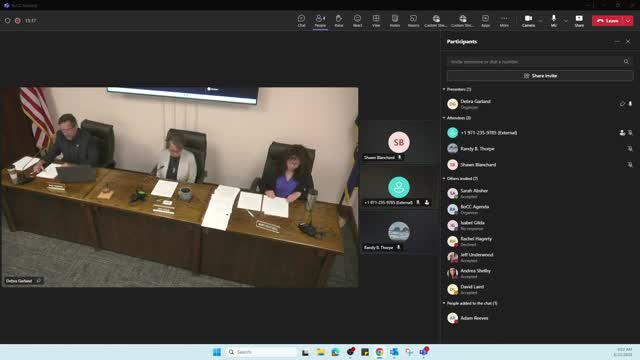Open Participants panel more options
640x360 pixels.
click(x=617, y=42)
